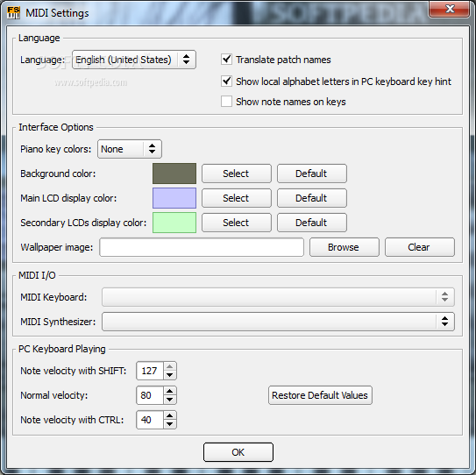The height and width of the screenshot is (475, 476).
Task: Increase Normal velocity value
Action: (170, 391)
